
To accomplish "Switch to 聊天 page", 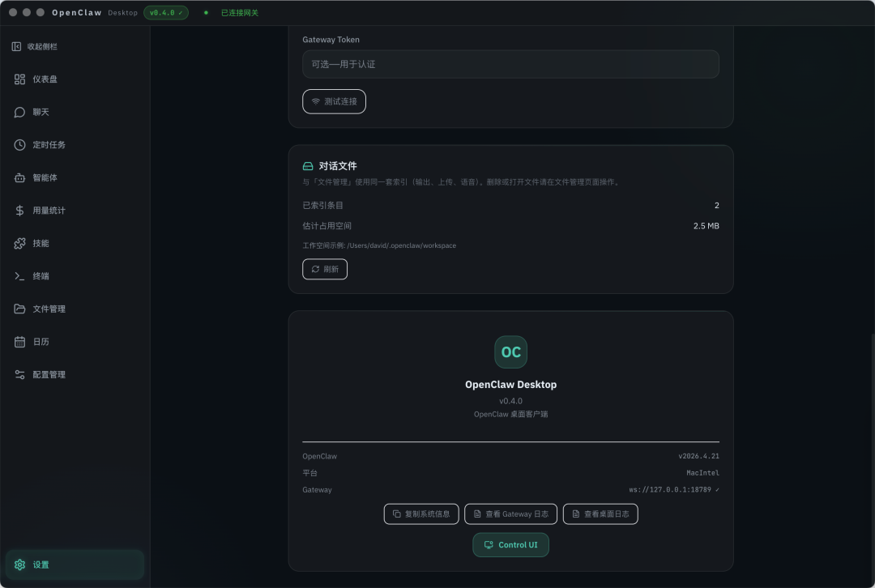I will coord(75,112).
